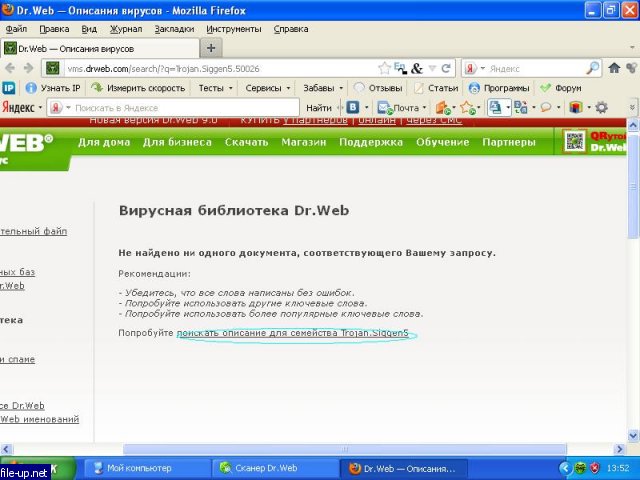Follow link to search Trojan.Siggen5 family description
This screenshot has height=480, width=640.
pyautogui.click(x=296, y=332)
